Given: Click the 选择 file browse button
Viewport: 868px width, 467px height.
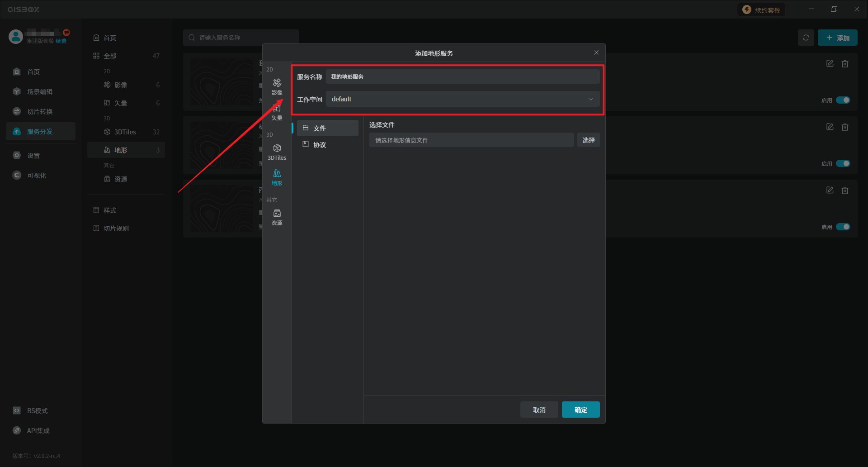Looking at the screenshot, I should pyautogui.click(x=588, y=140).
